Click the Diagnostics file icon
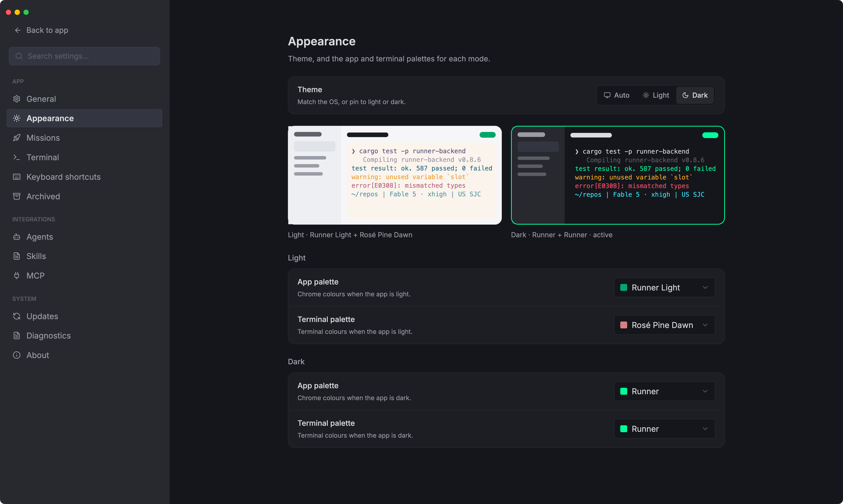 [x=17, y=335]
